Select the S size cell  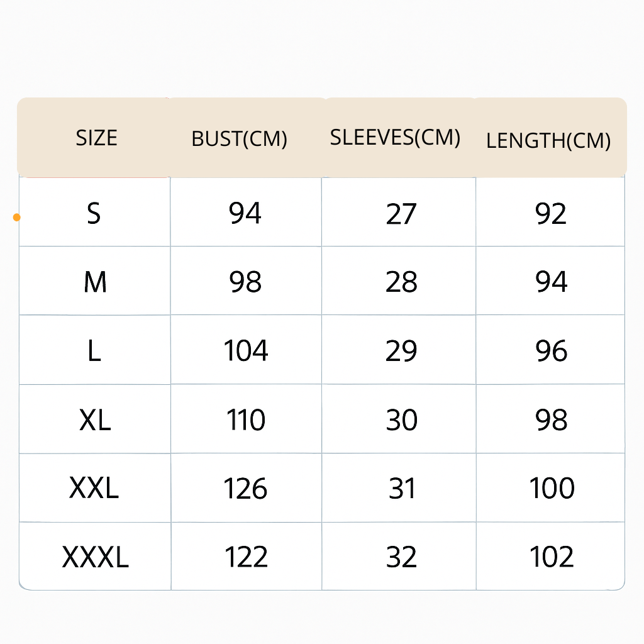[94, 214]
